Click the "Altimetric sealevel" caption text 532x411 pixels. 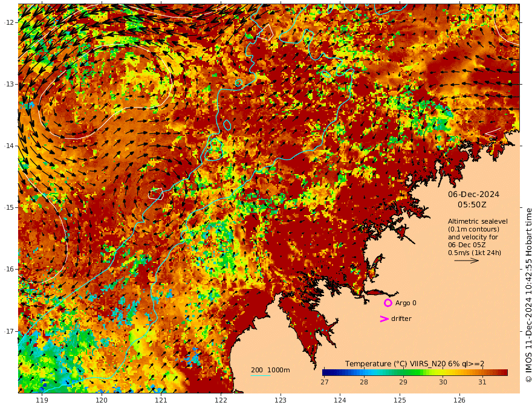[x=478, y=221]
